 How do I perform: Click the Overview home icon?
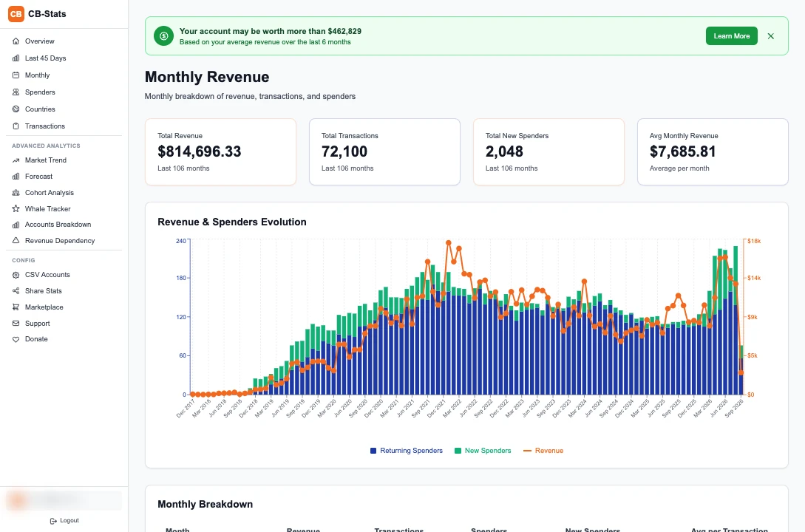tap(16, 41)
